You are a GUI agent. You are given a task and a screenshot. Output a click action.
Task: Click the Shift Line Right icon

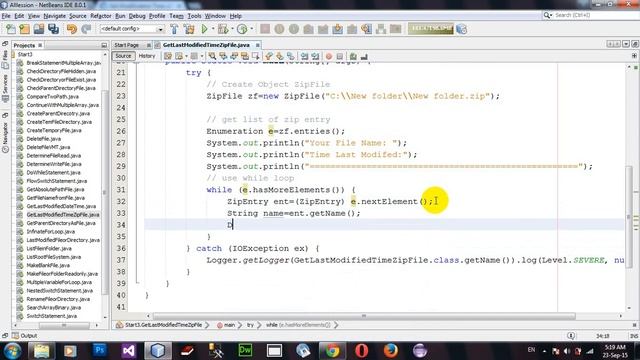(315, 56)
